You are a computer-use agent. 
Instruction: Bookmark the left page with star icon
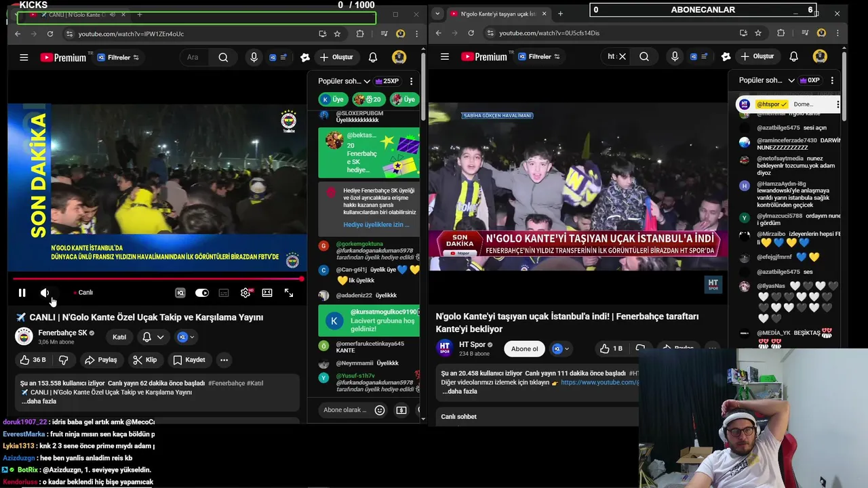click(338, 34)
